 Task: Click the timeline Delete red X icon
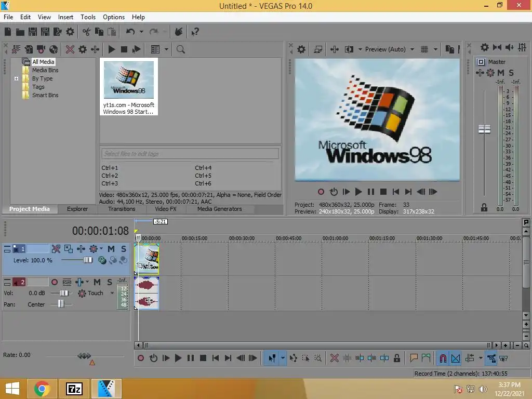[x=334, y=358]
